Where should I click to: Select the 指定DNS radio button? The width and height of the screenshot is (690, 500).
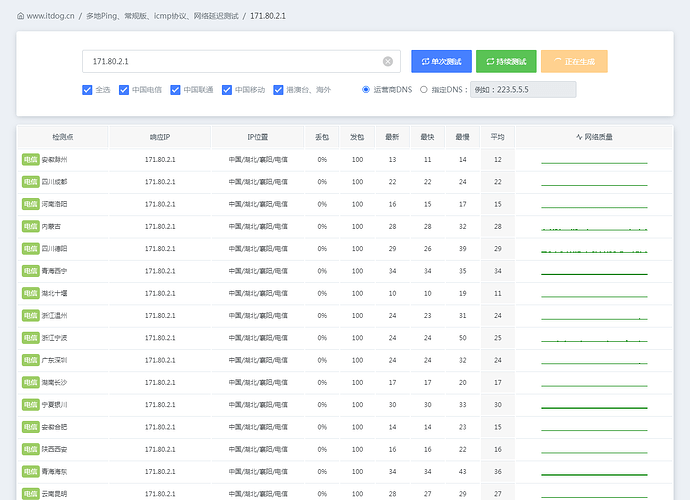[424, 90]
